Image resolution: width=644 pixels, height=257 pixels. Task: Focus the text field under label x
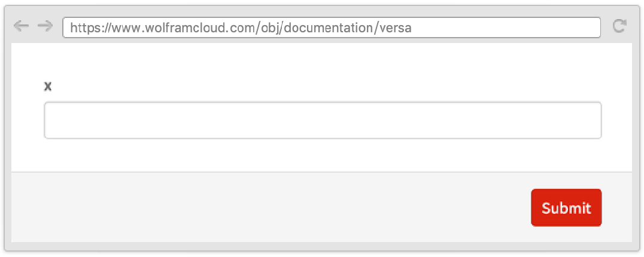pyautogui.click(x=323, y=120)
